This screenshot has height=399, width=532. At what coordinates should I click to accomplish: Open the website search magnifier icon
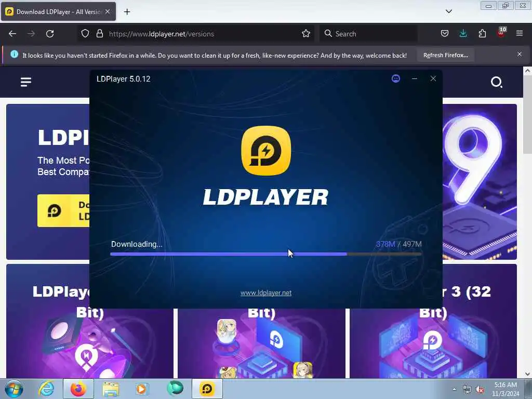497,82
